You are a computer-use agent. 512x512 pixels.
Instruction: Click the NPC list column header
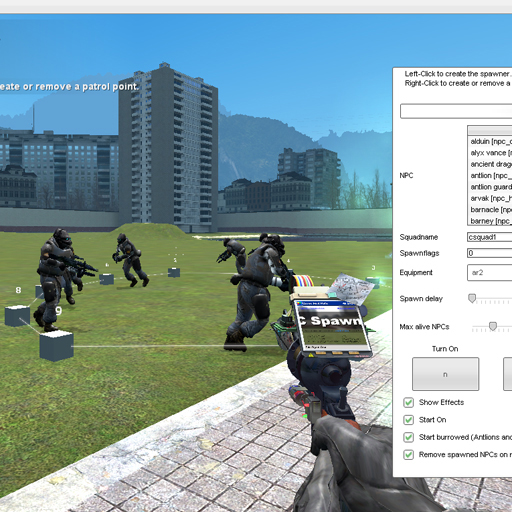490,130
